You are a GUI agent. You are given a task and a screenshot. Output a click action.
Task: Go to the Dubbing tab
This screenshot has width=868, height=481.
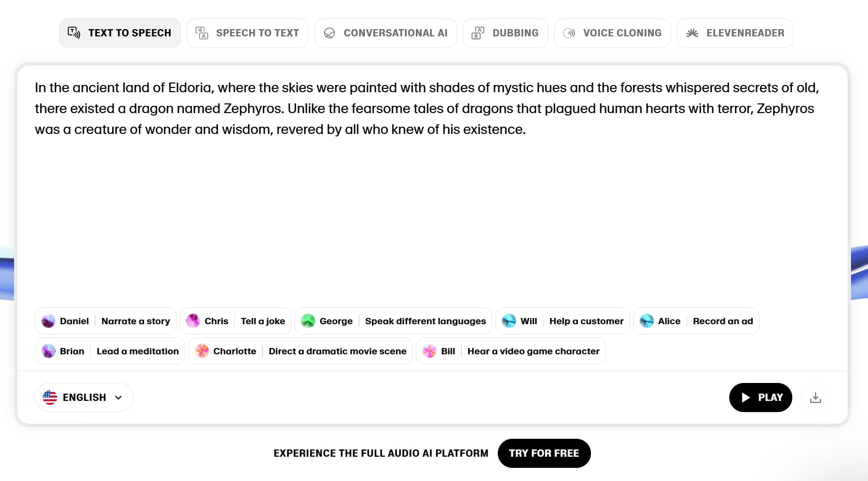click(x=506, y=33)
